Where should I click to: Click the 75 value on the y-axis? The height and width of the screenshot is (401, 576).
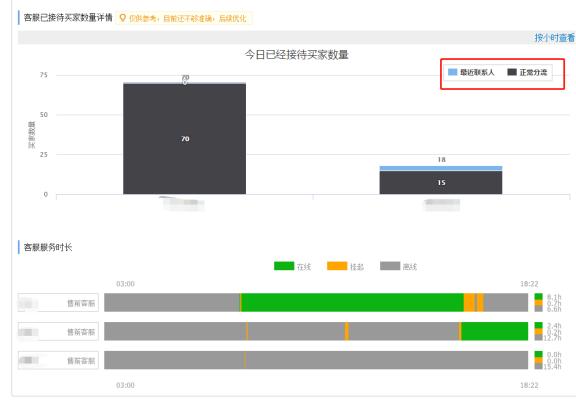(44, 75)
